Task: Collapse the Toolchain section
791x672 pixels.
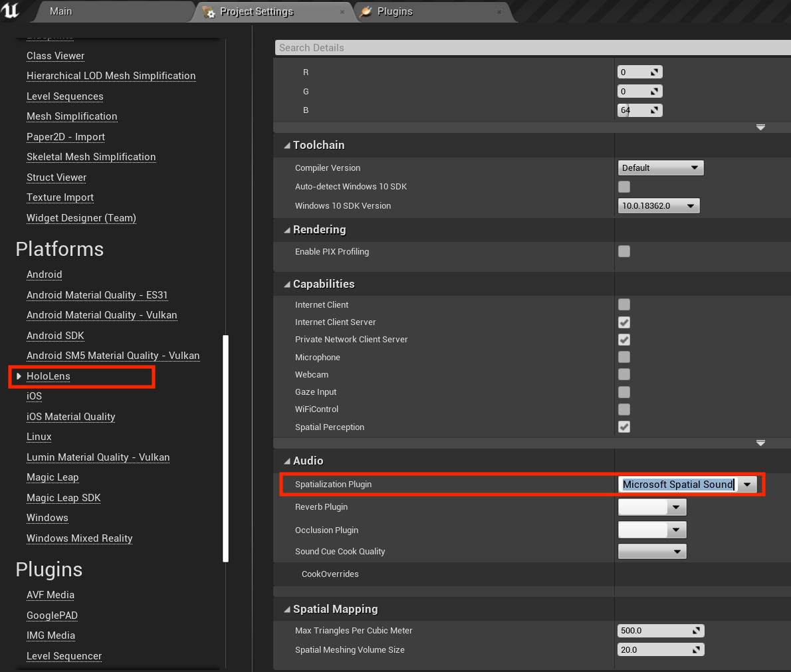Action: [287, 146]
